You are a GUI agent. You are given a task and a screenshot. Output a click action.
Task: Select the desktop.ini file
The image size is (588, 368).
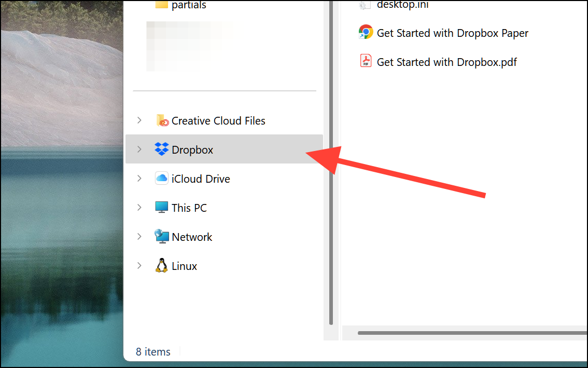tap(402, 5)
